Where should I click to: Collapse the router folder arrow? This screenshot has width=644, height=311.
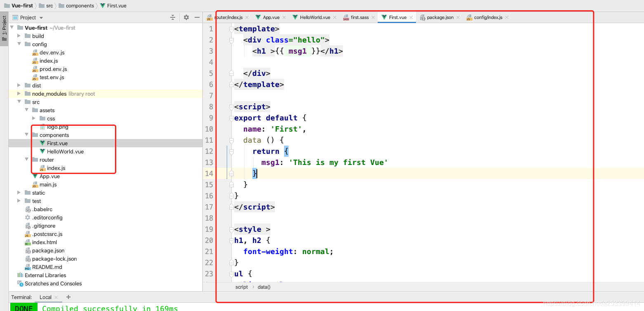tap(26, 160)
